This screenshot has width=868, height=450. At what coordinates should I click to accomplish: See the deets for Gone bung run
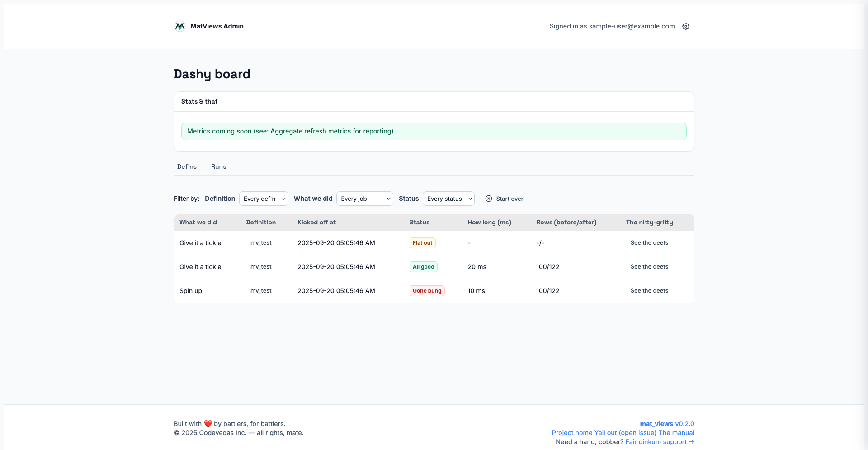click(649, 291)
